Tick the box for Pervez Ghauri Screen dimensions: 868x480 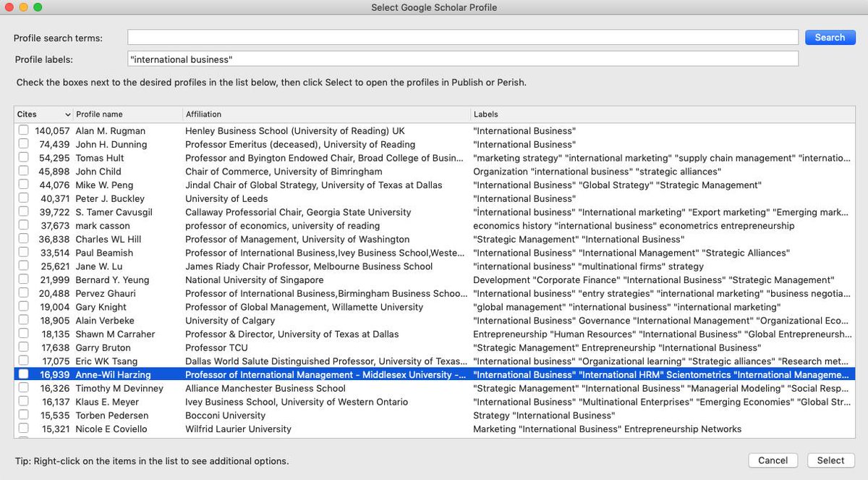pyautogui.click(x=24, y=293)
